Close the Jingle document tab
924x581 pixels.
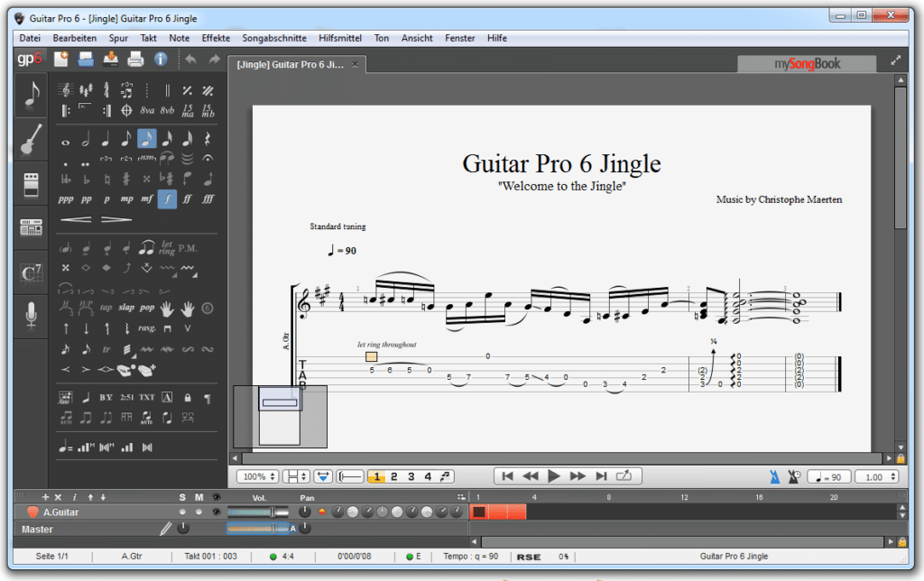coord(355,64)
